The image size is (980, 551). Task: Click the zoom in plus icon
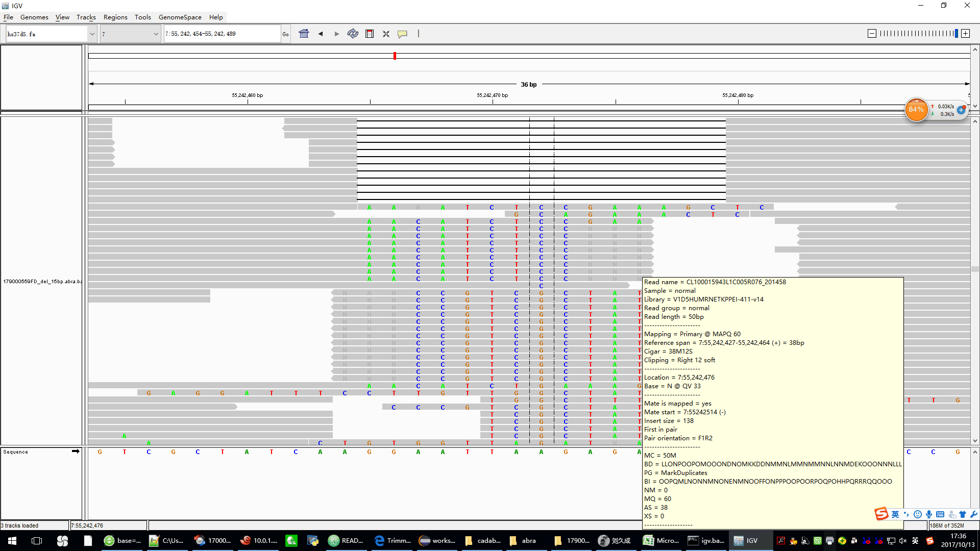tap(965, 34)
